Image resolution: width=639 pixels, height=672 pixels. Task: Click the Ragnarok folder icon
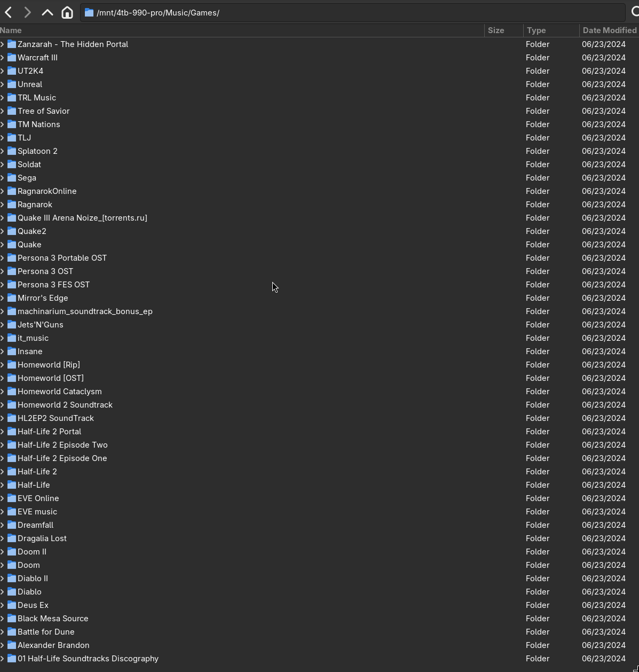tap(11, 205)
